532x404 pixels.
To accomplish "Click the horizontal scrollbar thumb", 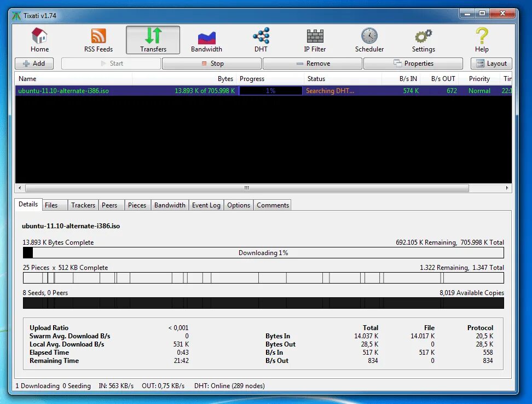I will 247,188.
